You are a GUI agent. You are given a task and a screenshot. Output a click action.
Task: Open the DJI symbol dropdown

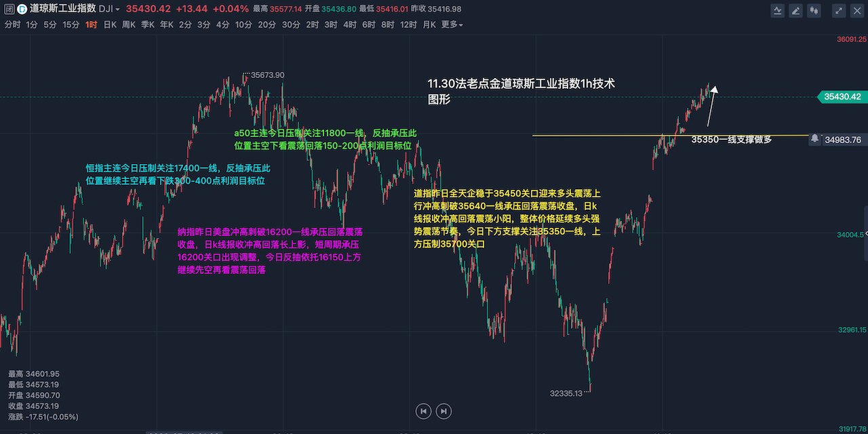click(x=108, y=9)
